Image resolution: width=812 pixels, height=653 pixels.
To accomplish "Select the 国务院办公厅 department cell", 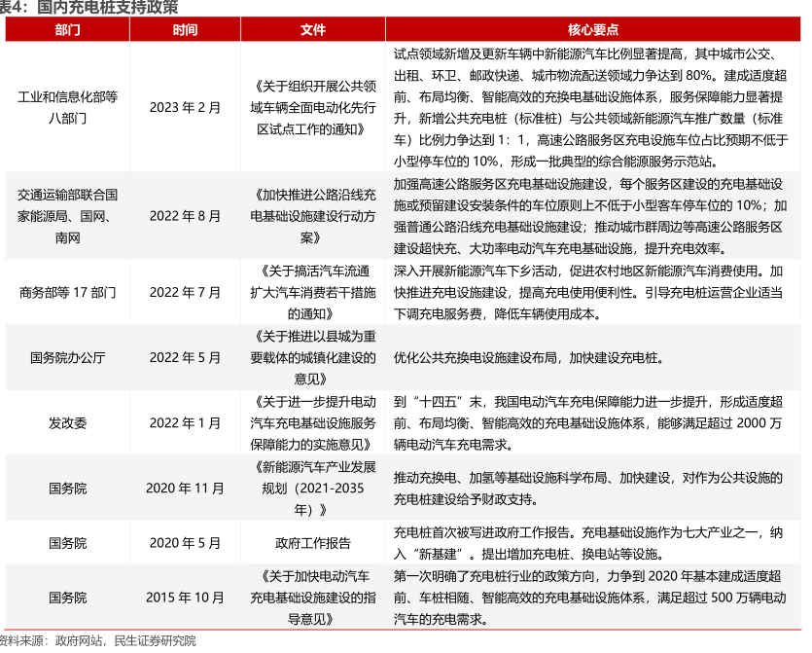I will pos(68,357).
